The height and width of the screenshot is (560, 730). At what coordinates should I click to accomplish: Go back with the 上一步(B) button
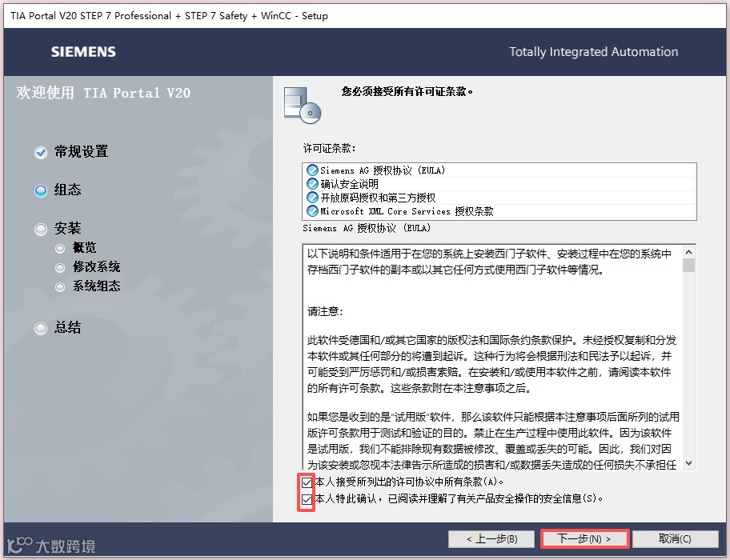(x=491, y=538)
